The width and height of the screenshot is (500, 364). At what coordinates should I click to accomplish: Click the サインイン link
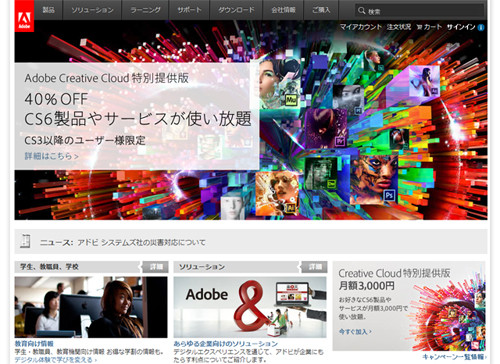(x=461, y=27)
